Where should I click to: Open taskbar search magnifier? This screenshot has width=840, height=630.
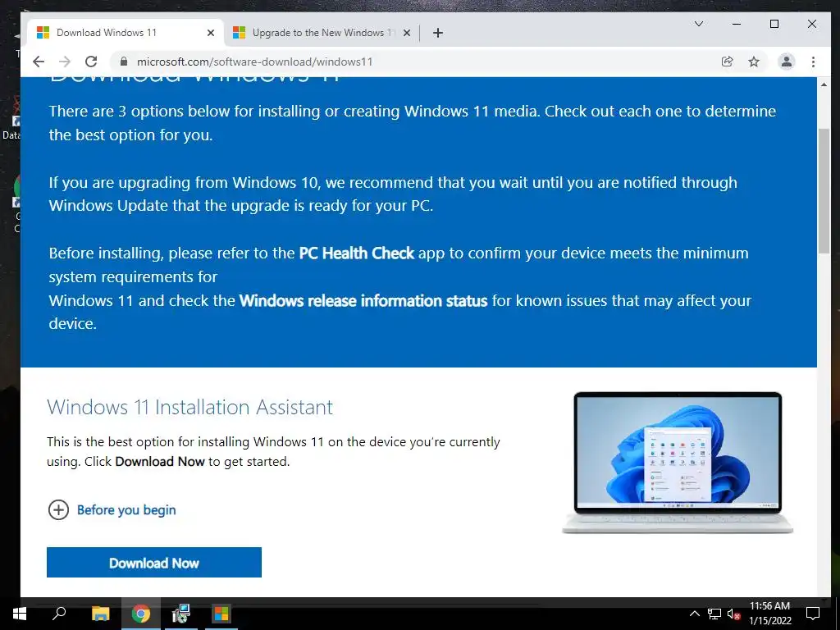[59, 614]
